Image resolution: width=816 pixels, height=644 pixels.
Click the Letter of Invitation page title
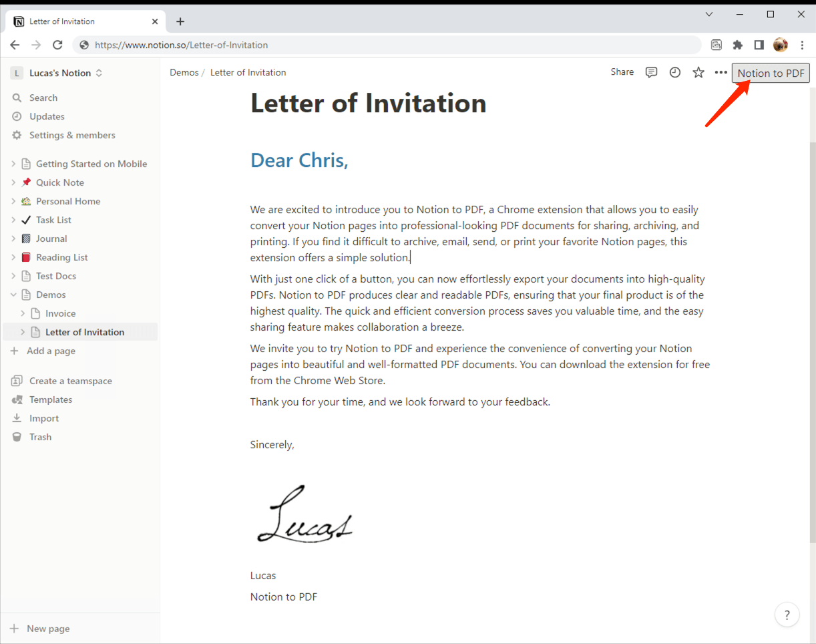pos(368,104)
